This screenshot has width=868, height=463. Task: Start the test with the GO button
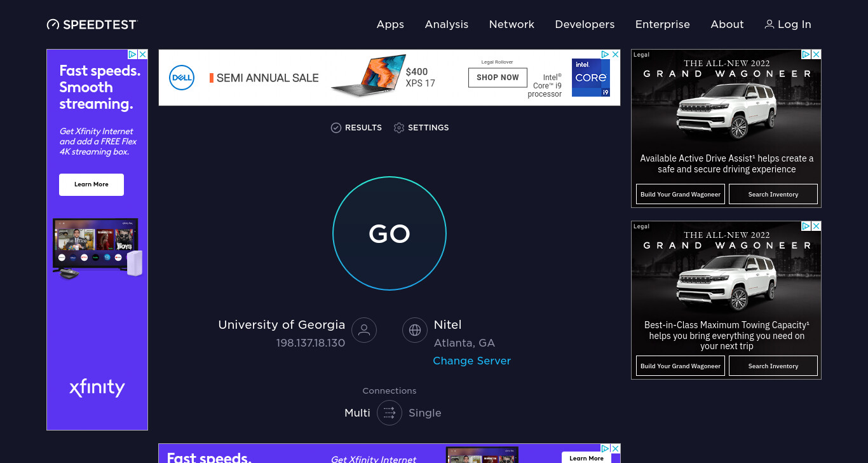(390, 233)
